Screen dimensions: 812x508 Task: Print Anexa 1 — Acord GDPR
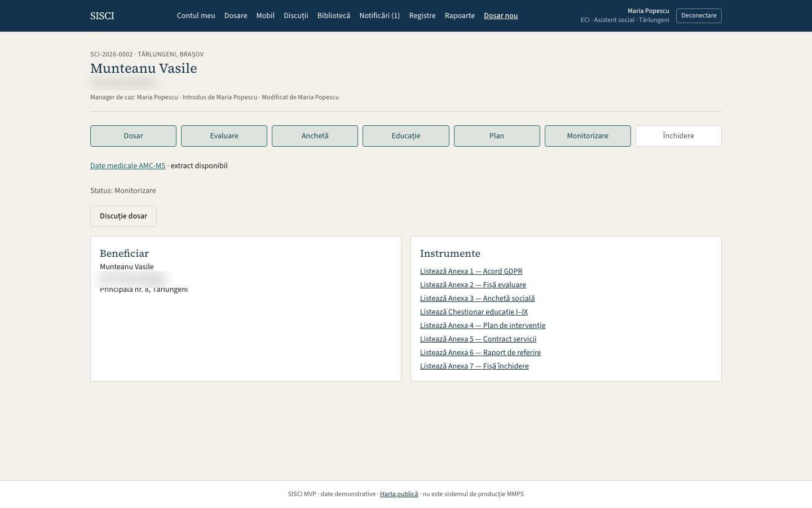pyautogui.click(x=471, y=271)
